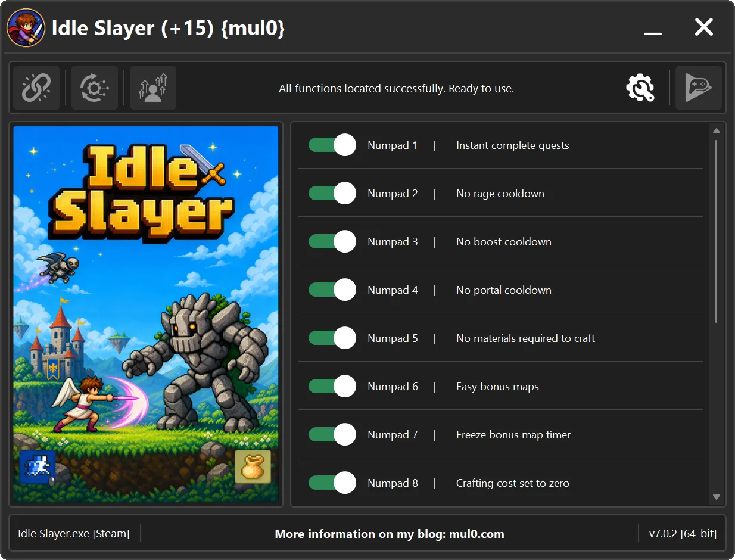Viewport: 735px width, 560px height.
Task: Close the trainer window
Action: point(704,27)
